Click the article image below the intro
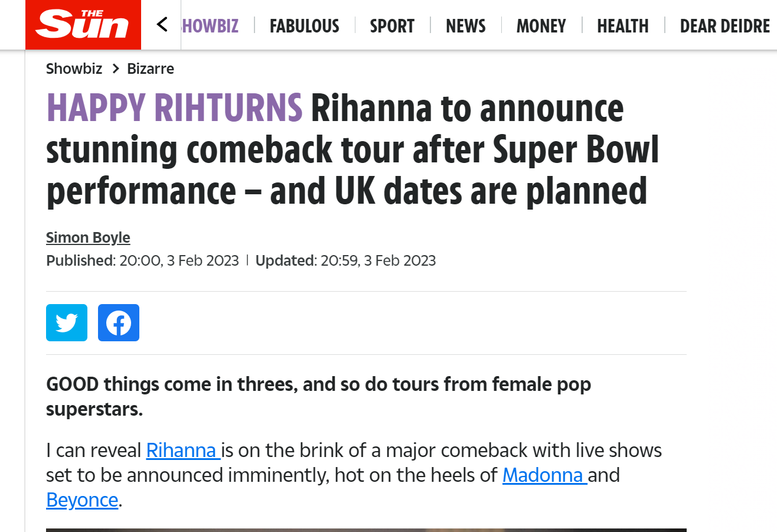The height and width of the screenshot is (532, 777). [x=366, y=530]
